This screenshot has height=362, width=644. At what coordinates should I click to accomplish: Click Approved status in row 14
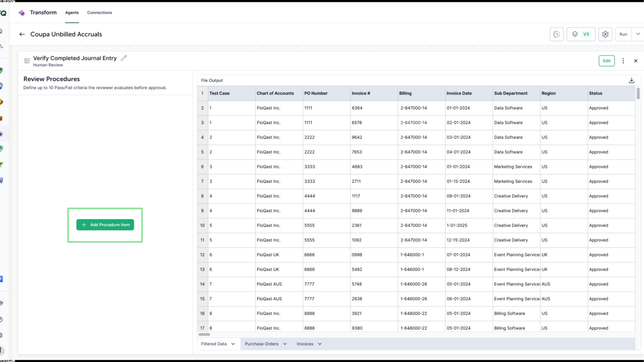click(x=611, y=284)
